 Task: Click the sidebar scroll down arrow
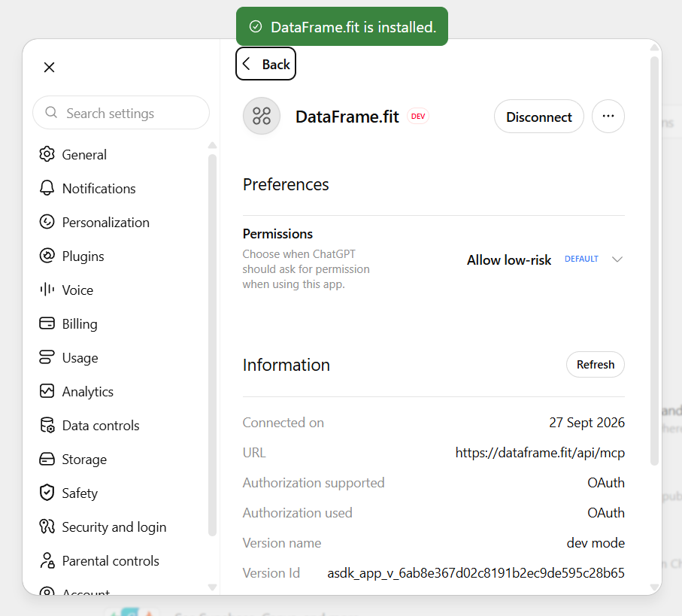point(212,587)
